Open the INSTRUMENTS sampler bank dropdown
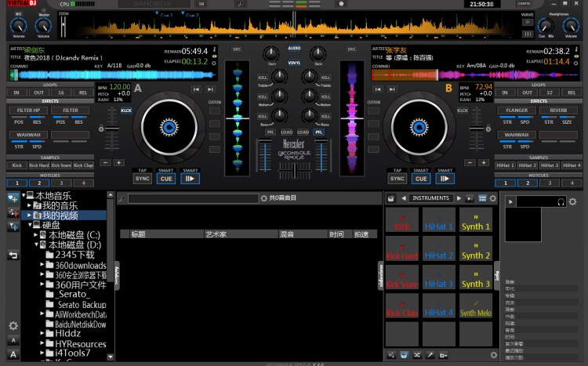The width and height of the screenshot is (588, 366). point(430,198)
